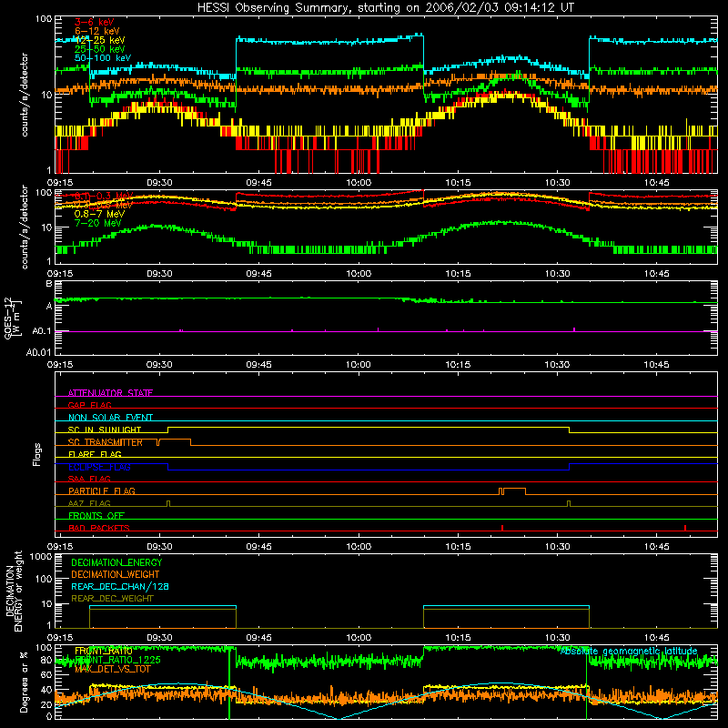Select the GAP_FLAG label
Viewport: 728px width, 728px height.
point(89,405)
